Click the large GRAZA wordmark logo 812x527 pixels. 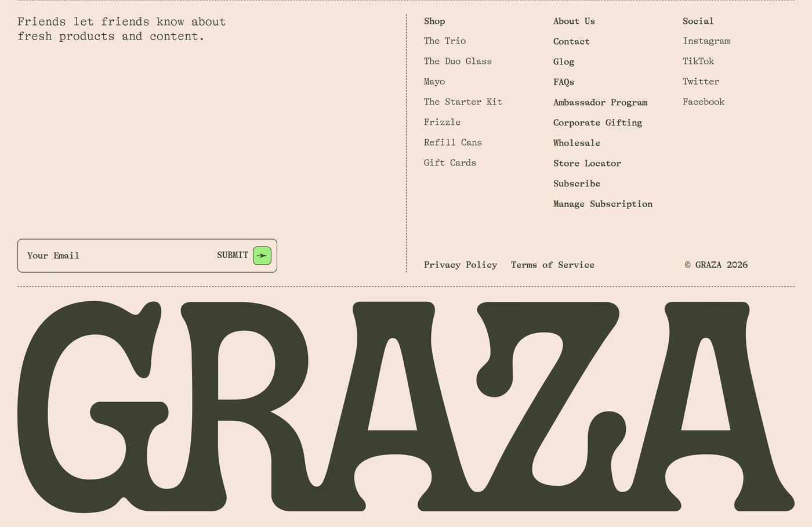(406, 406)
